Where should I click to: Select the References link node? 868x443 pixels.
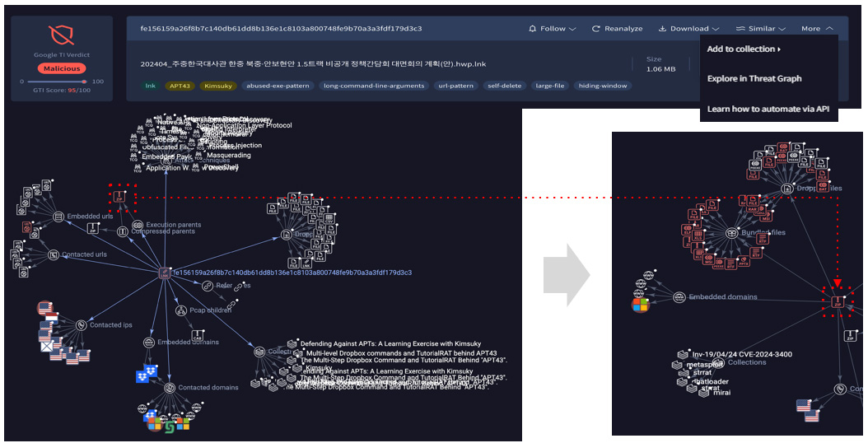point(208,286)
